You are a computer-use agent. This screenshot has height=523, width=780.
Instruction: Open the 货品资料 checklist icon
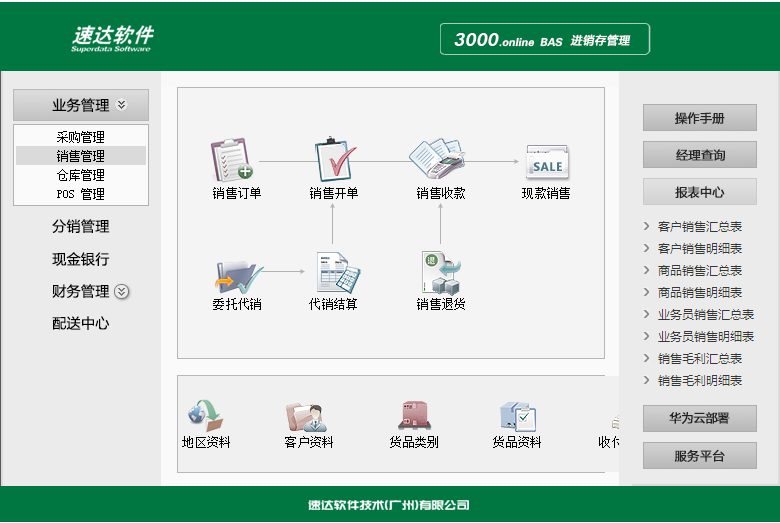(x=518, y=416)
